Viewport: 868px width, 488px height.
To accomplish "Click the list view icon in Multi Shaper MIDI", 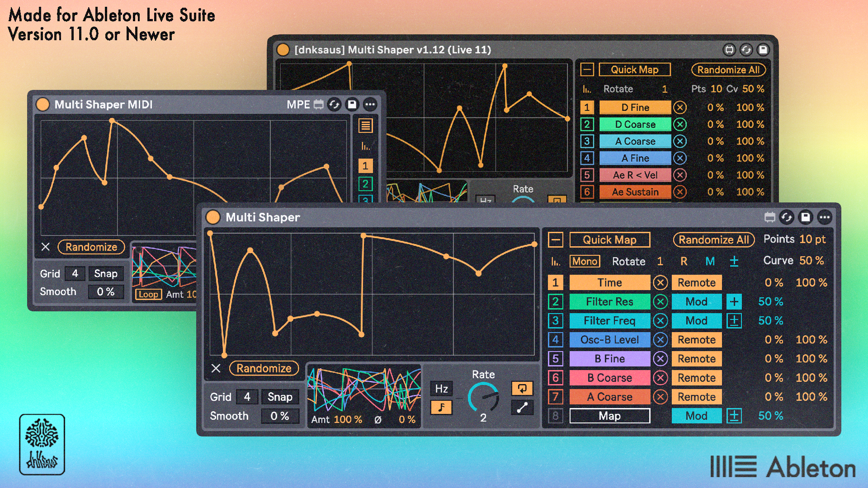I will tap(365, 126).
